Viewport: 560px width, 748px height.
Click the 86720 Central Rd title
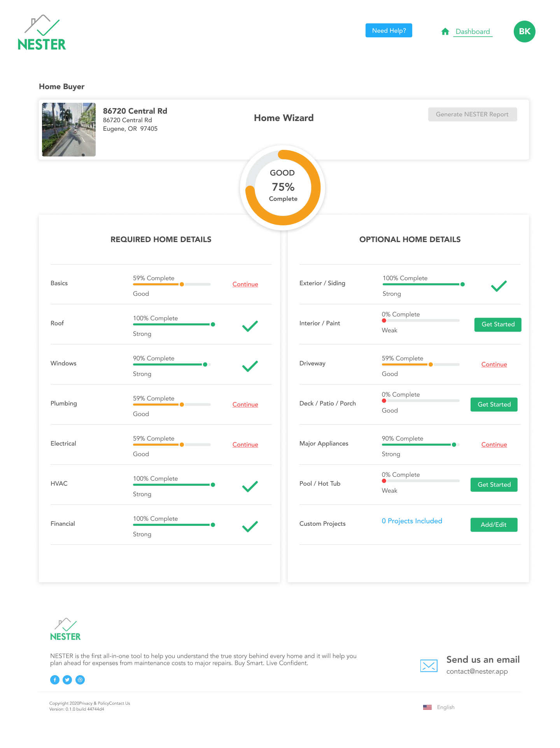(x=135, y=111)
